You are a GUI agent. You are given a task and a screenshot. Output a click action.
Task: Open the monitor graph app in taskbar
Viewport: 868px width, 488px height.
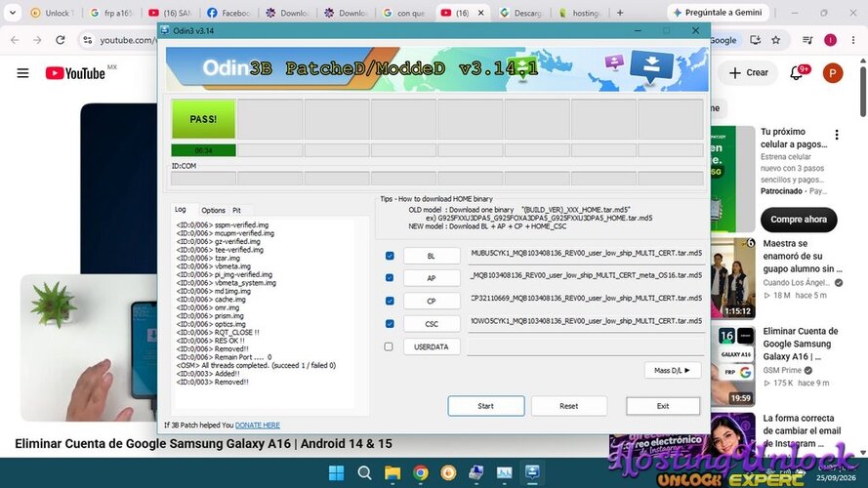505,473
